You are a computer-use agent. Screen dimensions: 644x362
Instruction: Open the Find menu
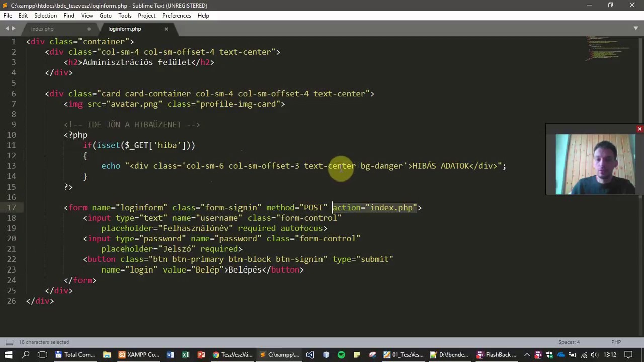pos(69,16)
